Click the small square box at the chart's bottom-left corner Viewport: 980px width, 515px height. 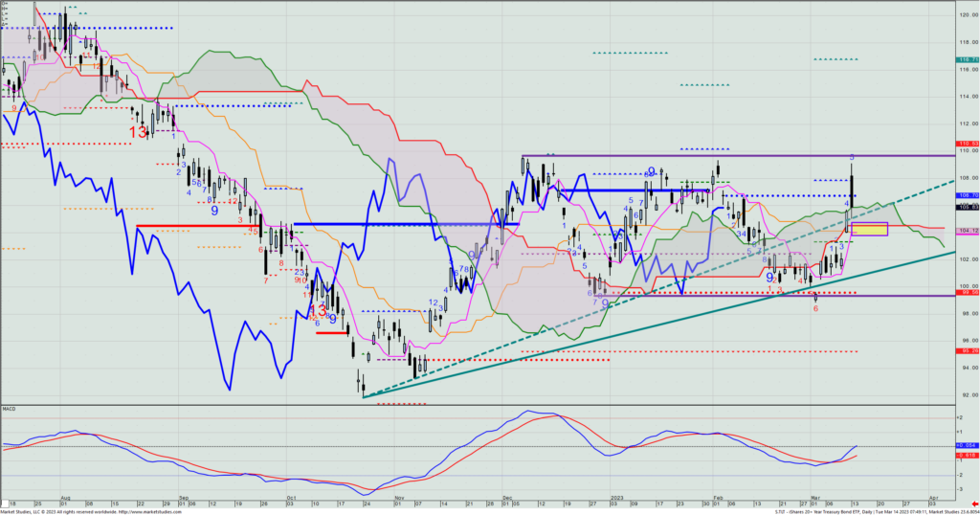tap(5, 504)
